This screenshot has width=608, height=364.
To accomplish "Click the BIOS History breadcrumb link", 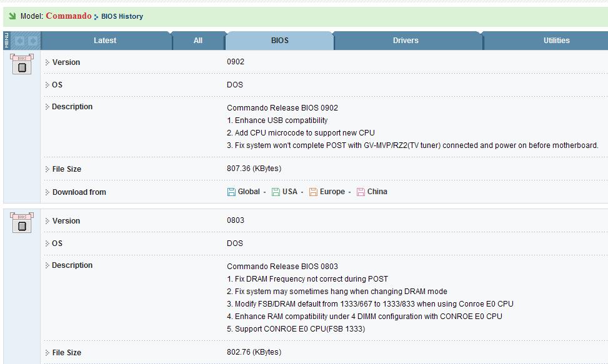I will pyautogui.click(x=122, y=16).
